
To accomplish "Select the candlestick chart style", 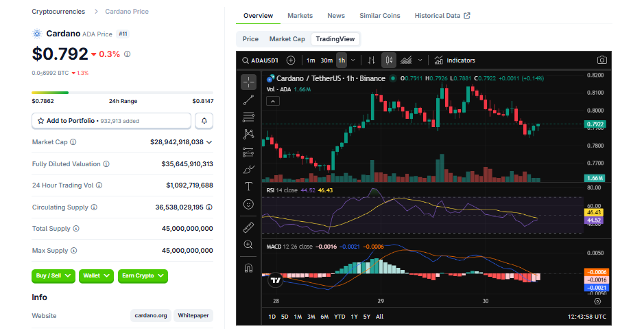I will click(389, 60).
